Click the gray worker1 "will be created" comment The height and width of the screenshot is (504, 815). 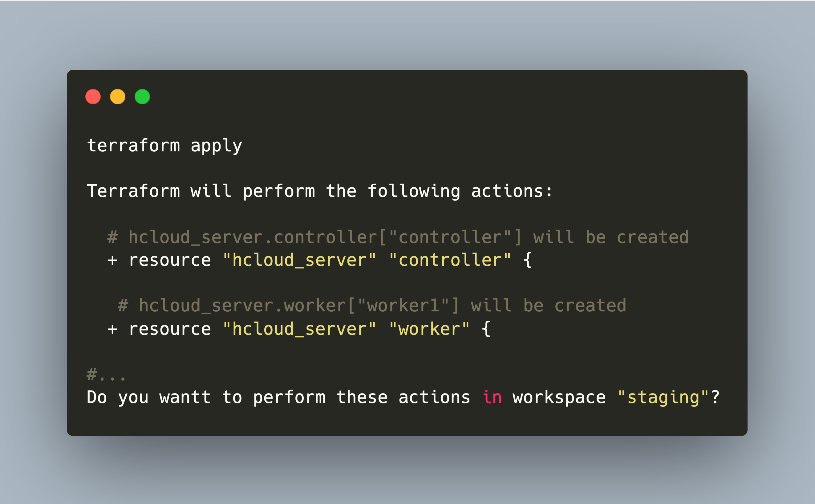pyautogui.click(x=372, y=306)
